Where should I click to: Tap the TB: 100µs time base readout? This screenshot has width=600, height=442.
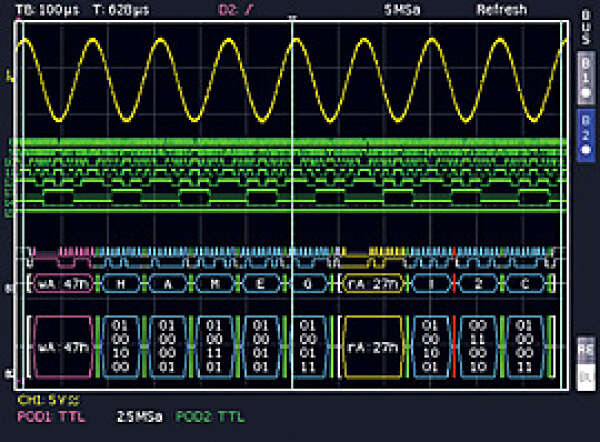pos(47,9)
